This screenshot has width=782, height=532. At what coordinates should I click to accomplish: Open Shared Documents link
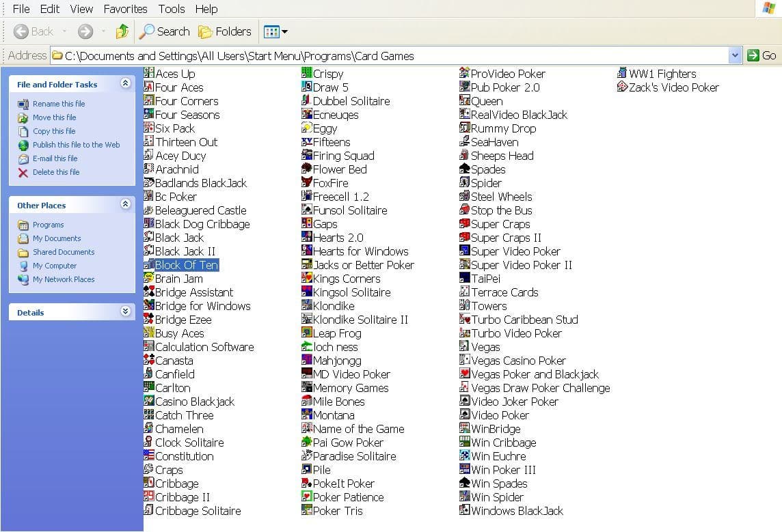tap(64, 252)
